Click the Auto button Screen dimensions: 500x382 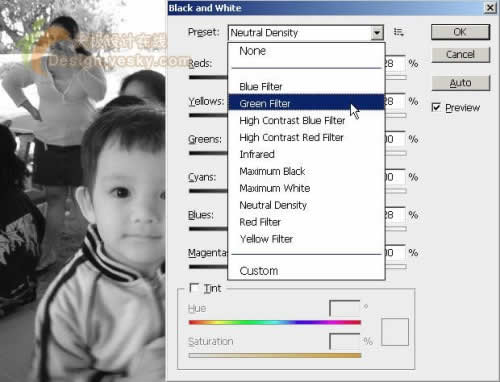(461, 83)
